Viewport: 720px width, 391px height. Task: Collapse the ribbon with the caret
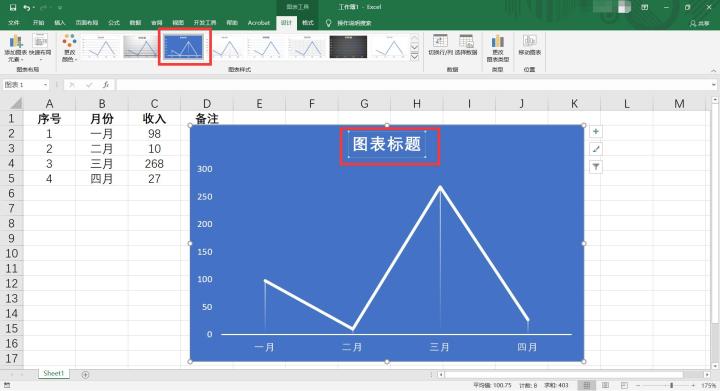tap(714, 71)
